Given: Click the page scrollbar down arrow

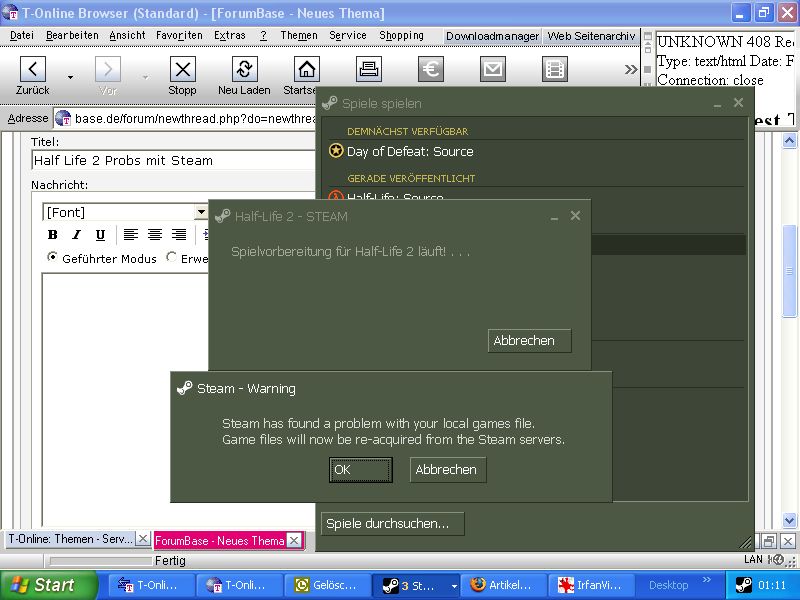Looking at the screenshot, I should [789, 520].
